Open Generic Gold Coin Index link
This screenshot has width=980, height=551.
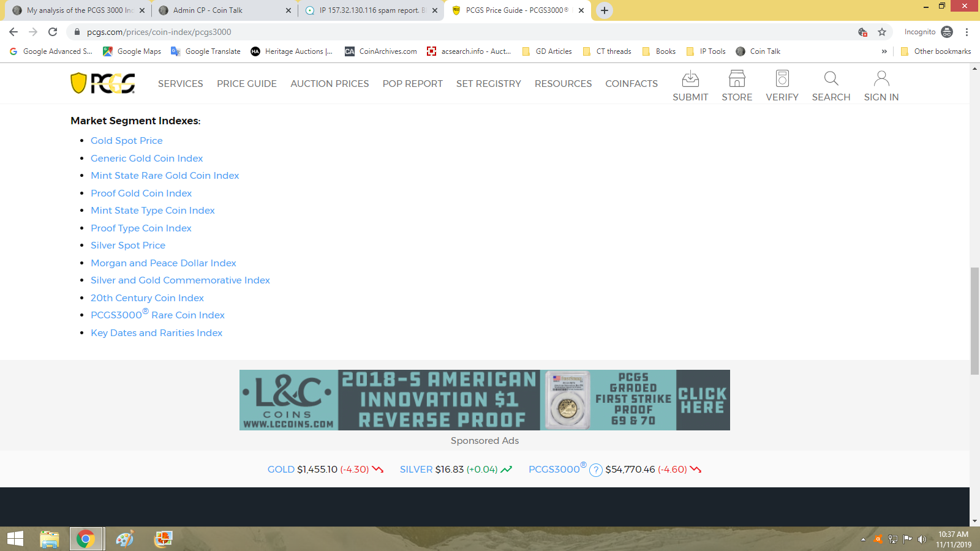tap(147, 159)
